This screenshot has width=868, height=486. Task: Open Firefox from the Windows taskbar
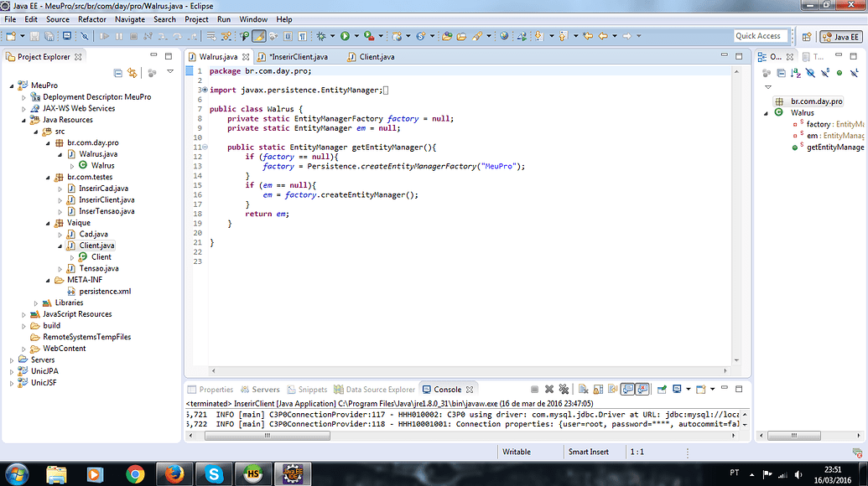pyautogui.click(x=174, y=473)
